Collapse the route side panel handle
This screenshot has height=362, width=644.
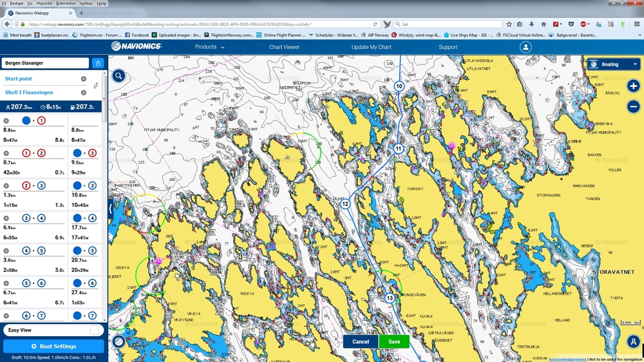click(110, 209)
